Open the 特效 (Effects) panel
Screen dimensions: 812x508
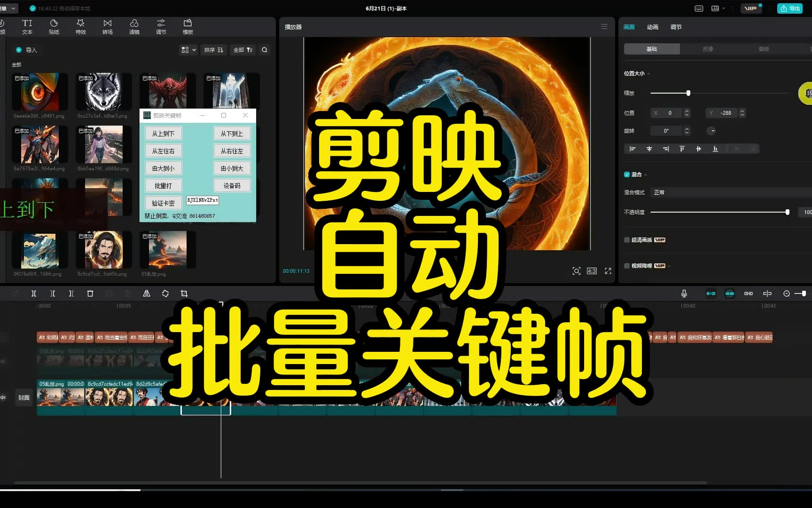coord(81,27)
